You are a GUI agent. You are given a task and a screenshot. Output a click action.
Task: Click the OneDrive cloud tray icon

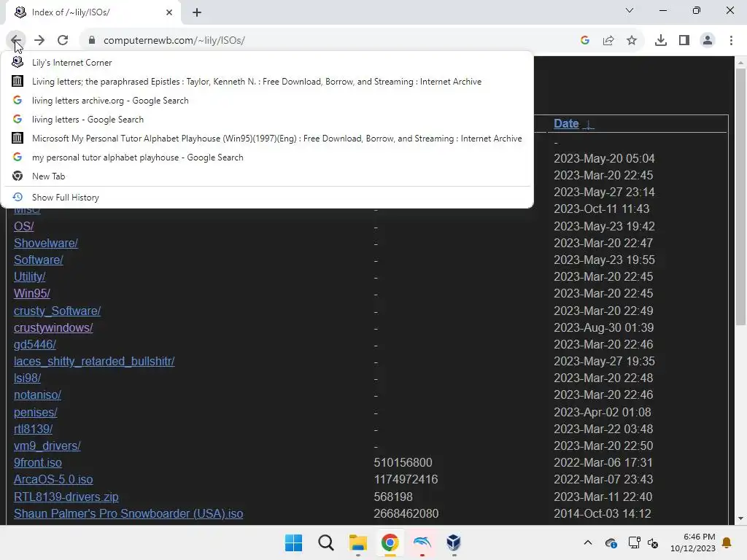[611, 542]
